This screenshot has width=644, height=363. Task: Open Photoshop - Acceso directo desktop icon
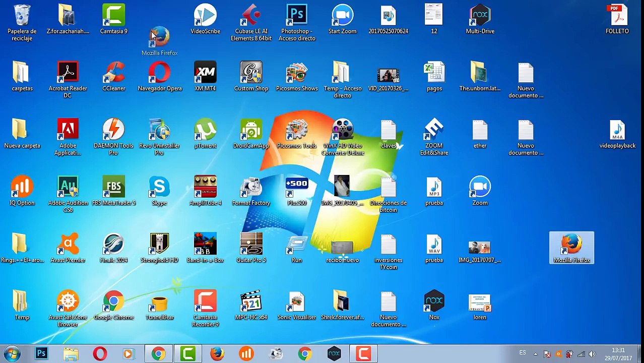[x=297, y=23]
